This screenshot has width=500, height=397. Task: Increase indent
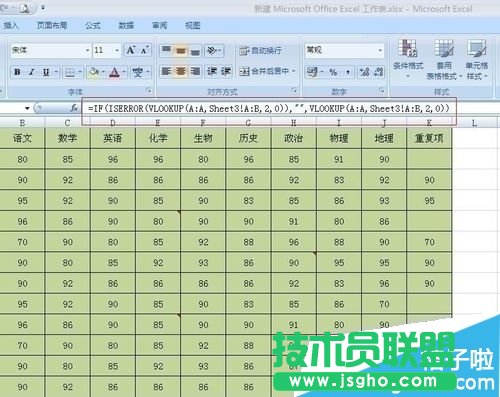tap(226, 71)
